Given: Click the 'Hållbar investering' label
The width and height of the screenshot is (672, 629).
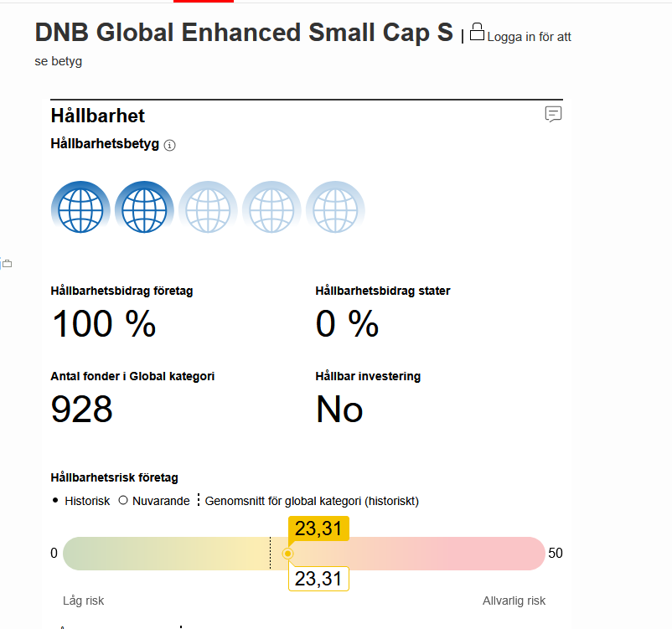Looking at the screenshot, I should point(368,376).
